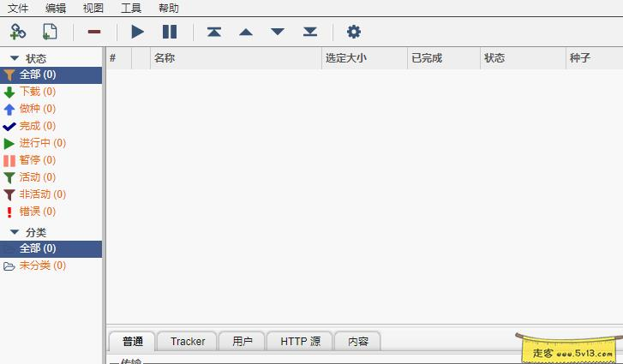
Task: Open the 编辑 menu
Action: (56, 8)
